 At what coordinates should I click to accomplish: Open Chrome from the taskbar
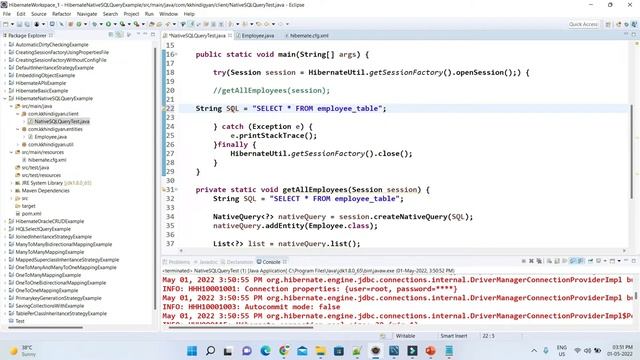[284, 351]
